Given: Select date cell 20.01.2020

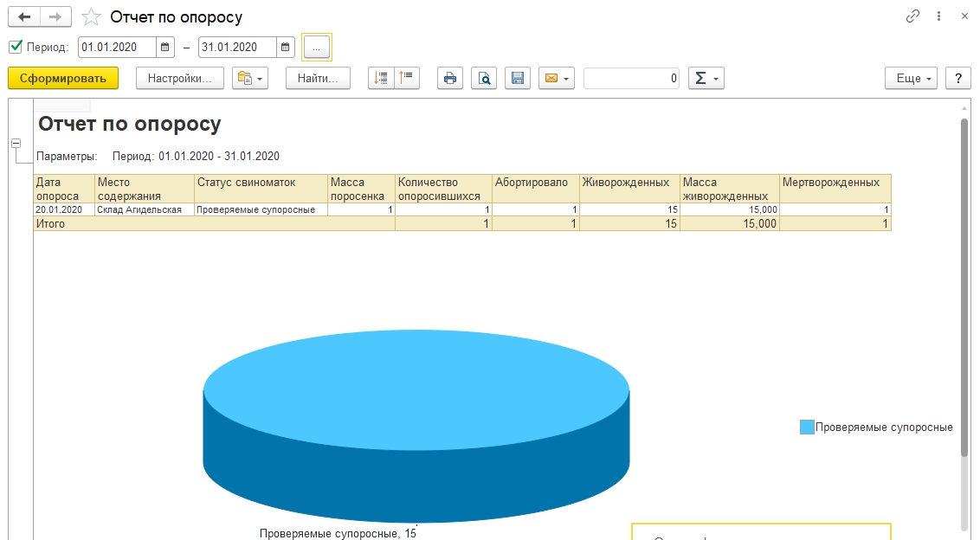Looking at the screenshot, I should 64,209.
